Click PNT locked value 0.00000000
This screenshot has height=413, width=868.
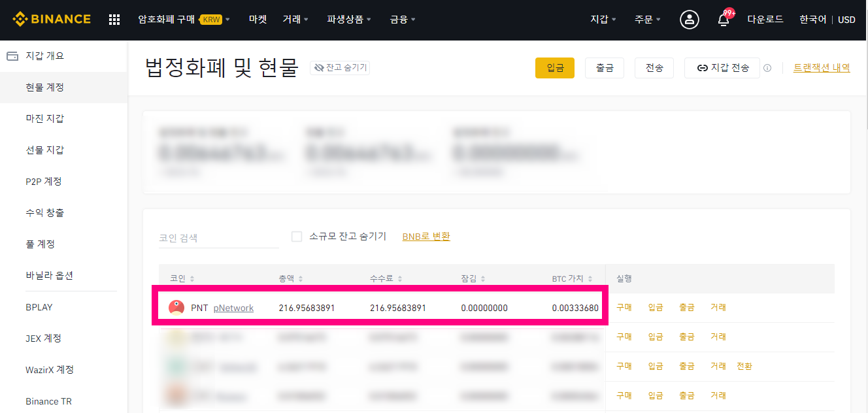point(484,308)
